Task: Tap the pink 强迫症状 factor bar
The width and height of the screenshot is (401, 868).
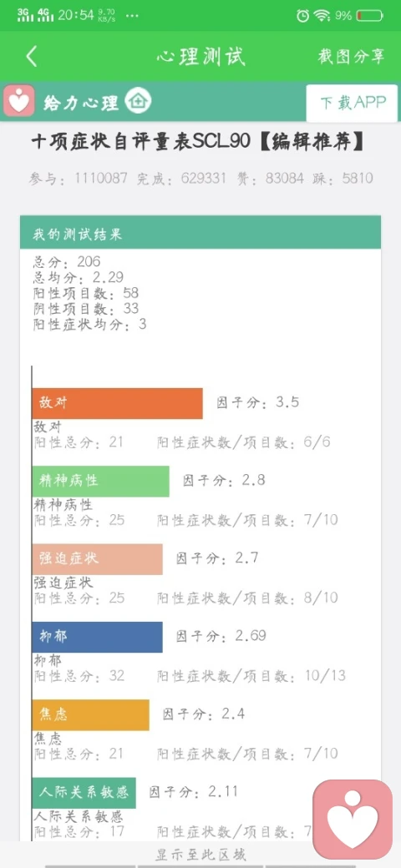Action: click(98, 559)
